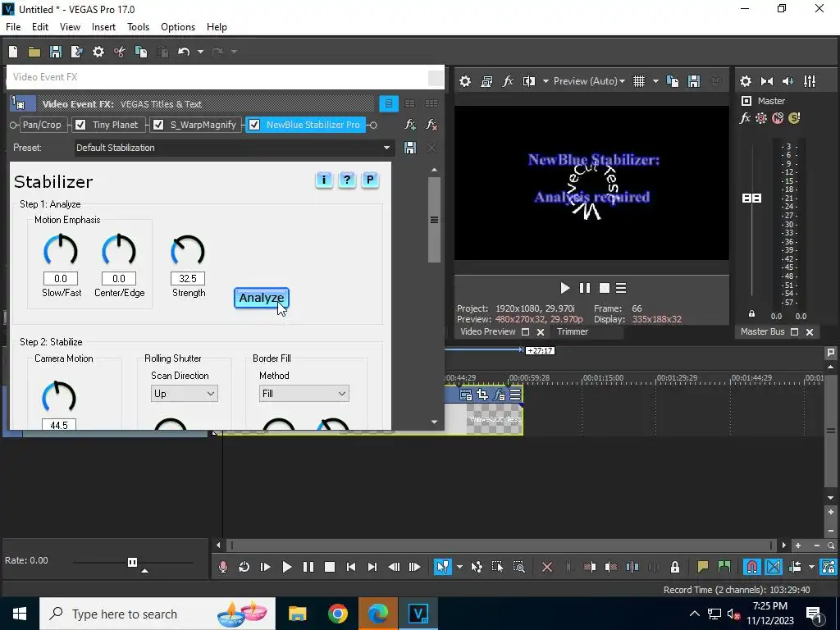Image resolution: width=840 pixels, height=630 pixels.
Task: Open the Options menu
Action: pyautogui.click(x=178, y=27)
